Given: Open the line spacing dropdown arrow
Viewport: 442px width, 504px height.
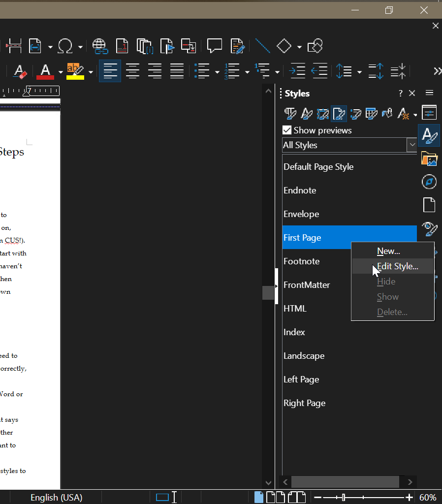Looking at the screenshot, I should point(359,72).
